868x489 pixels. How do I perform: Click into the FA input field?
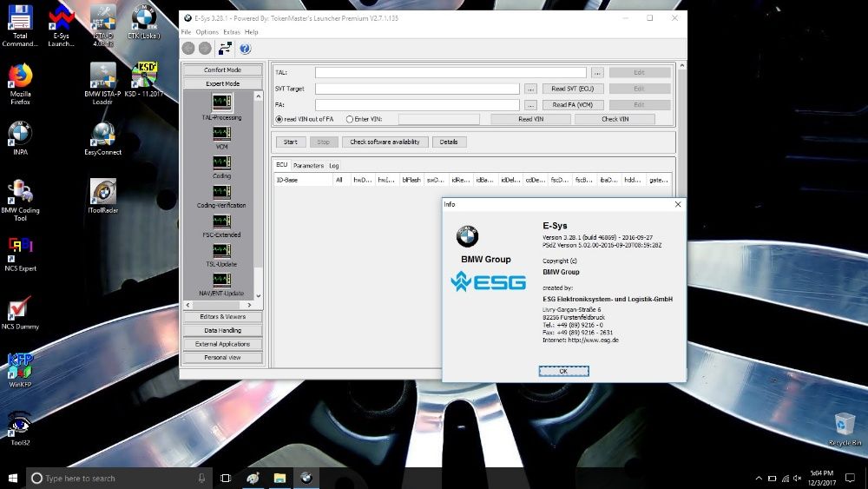pos(418,105)
